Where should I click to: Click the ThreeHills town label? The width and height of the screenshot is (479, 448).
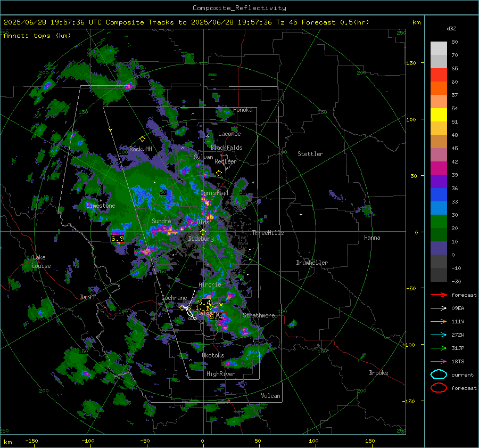(268, 233)
